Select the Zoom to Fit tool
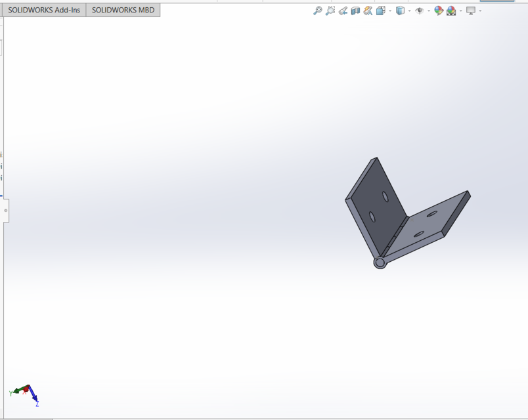Image resolution: width=528 pixels, height=420 pixels. click(317, 10)
